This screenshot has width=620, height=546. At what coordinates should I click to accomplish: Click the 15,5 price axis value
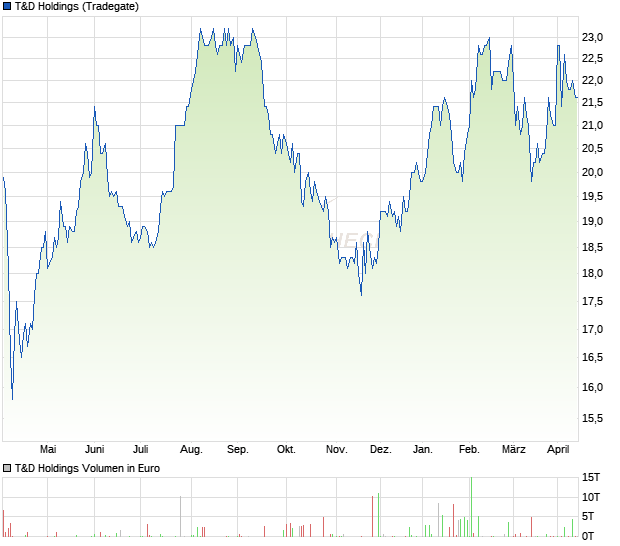click(592, 418)
